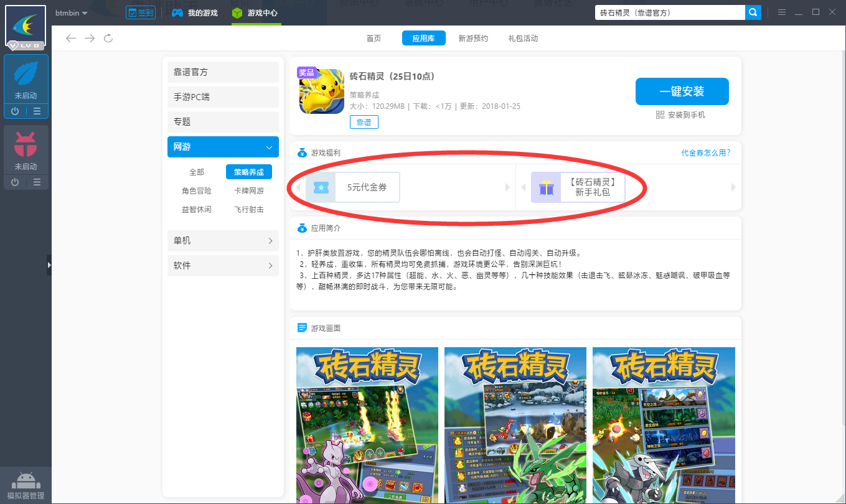The image size is (846, 504).
Task: Open the 首页 tab
Action: pyautogui.click(x=374, y=39)
